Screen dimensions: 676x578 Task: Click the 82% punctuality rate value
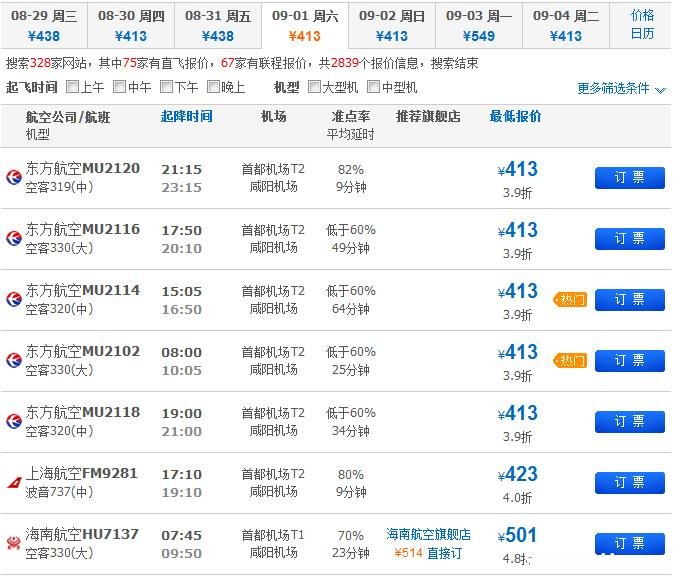tap(351, 170)
